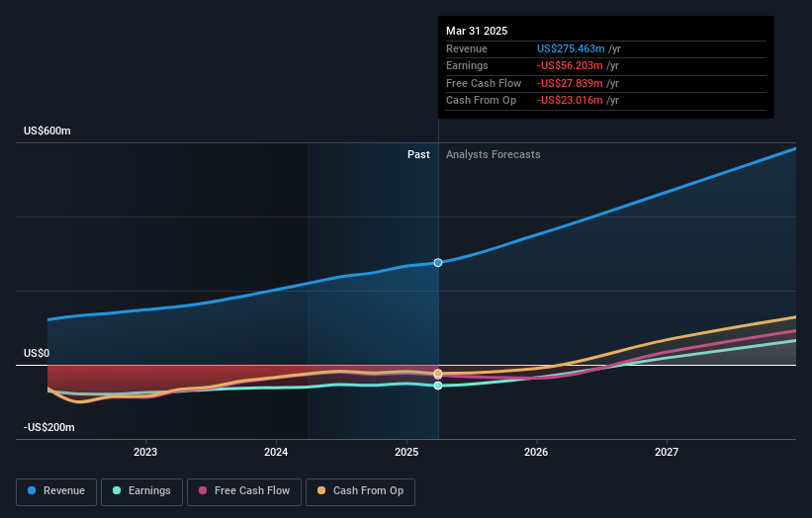
Task: Click the 2026 x-axis label
Action: 536,452
